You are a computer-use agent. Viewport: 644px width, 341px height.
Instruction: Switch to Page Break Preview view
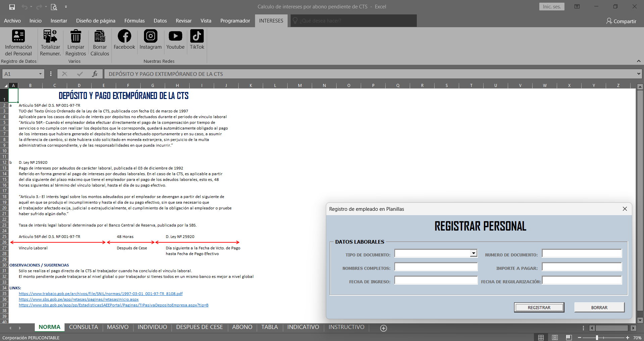tap(568, 337)
